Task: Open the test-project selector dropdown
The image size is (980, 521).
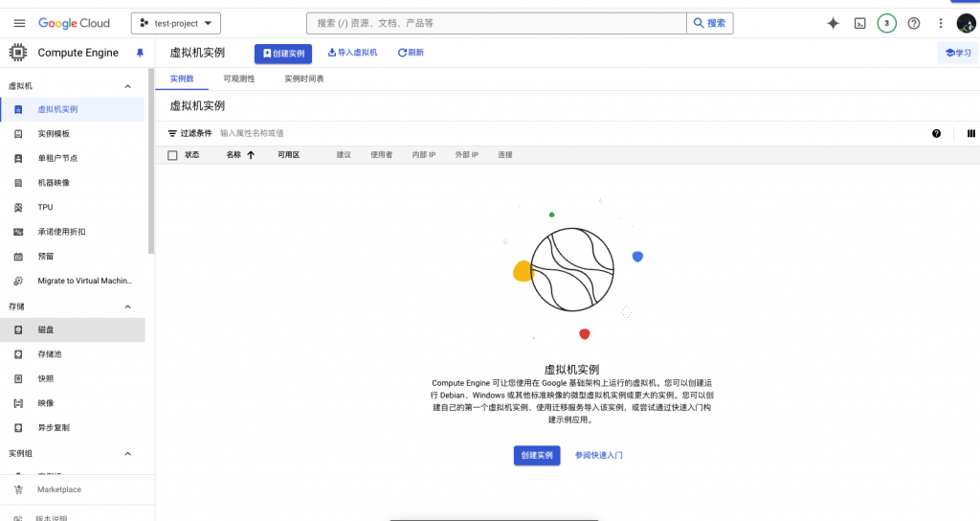Action: (x=176, y=23)
